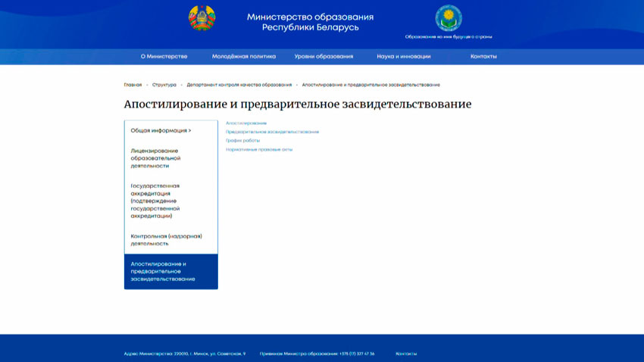Open the 'Контакты' top navigation item
This screenshot has height=362, width=644.
[483, 57]
